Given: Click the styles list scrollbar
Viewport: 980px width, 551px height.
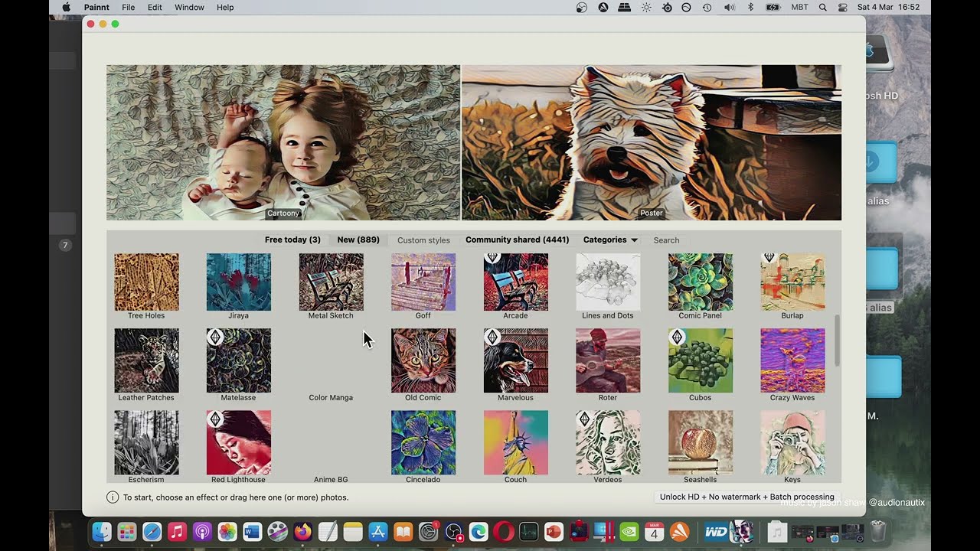Looking at the screenshot, I should tap(837, 341).
